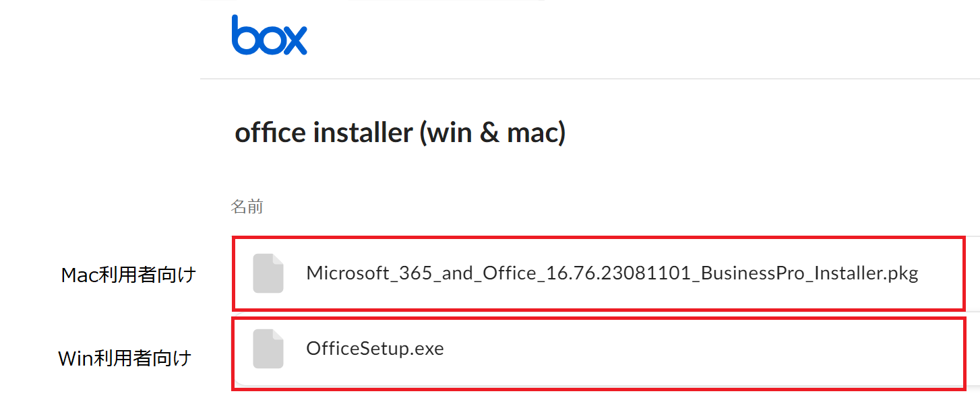Click the 'x' in the Box logo
Screen dimensions: 980x406
[295, 40]
